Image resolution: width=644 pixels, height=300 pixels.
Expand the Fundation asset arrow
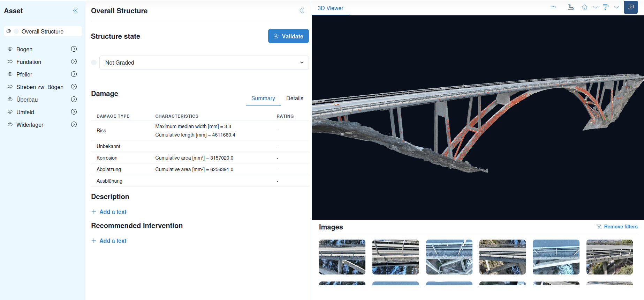point(74,62)
